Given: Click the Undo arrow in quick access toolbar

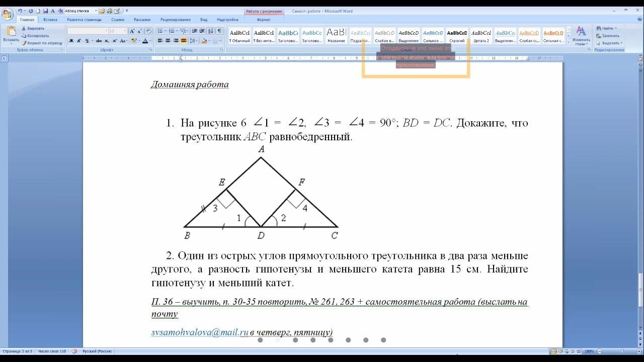Looking at the screenshot, I should click(x=20, y=11).
